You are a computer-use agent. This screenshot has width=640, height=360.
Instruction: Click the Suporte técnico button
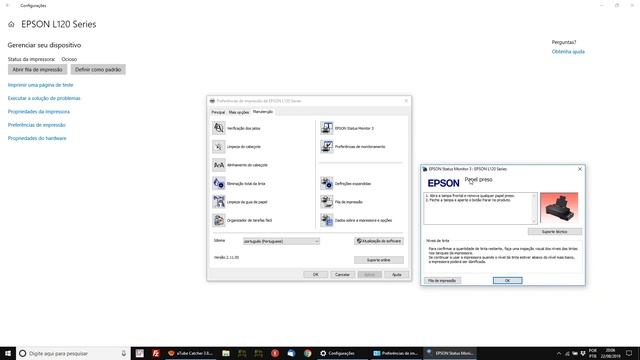click(x=555, y=231)
